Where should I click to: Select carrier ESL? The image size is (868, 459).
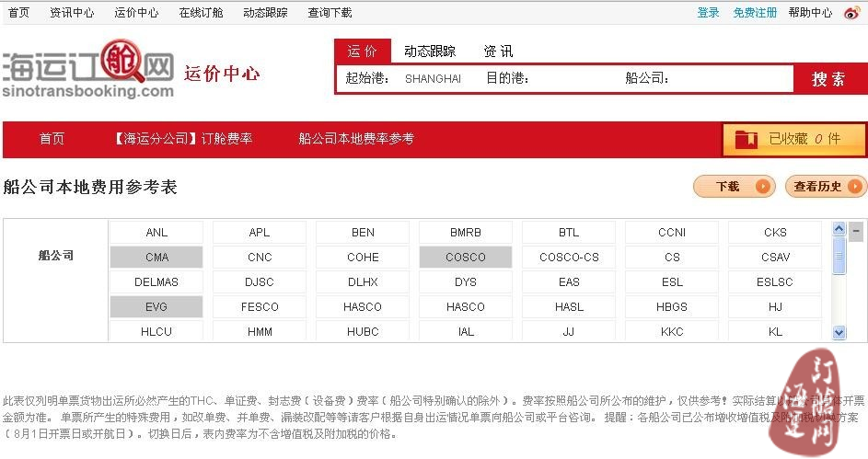pyautogui.click(x=672, y=282)
